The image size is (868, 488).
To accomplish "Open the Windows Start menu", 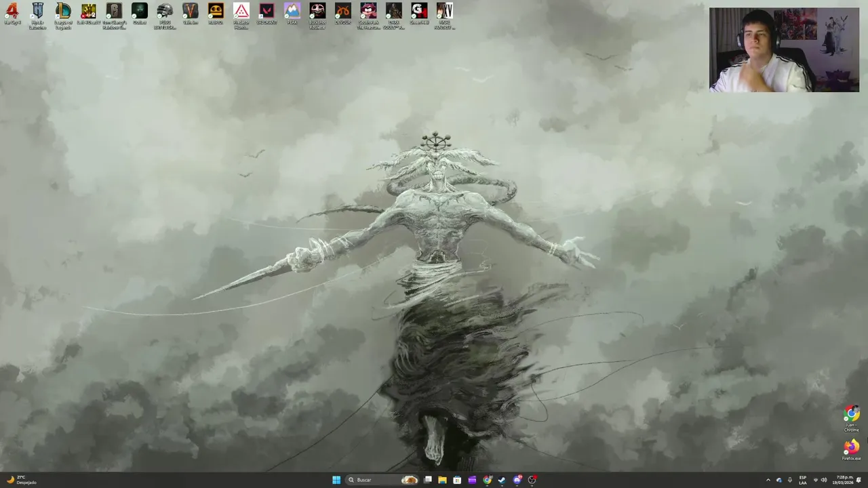I will (336, 480).
